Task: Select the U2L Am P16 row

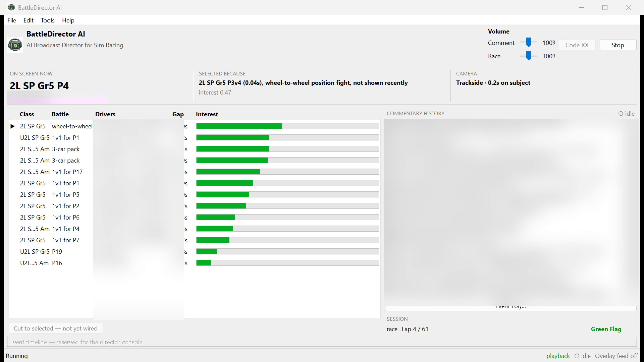Action: (x=195, y=263)
